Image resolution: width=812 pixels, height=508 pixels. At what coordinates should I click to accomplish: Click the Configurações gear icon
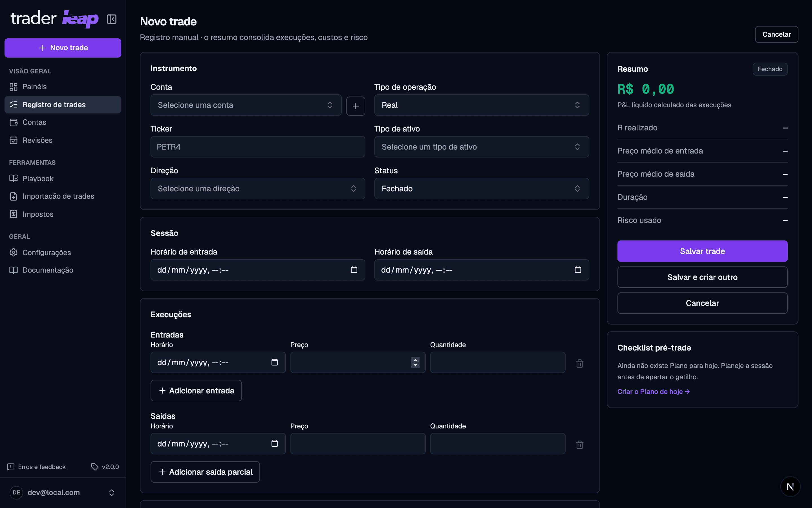(x=14, y=252)
